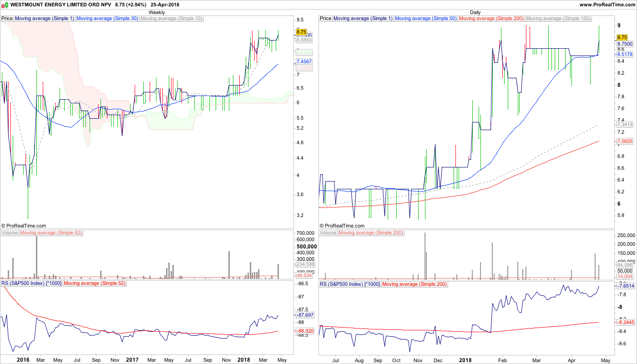This screenshot has height=364, width=637.
Task: Select the Weekly chart heading
Action: 157,12
